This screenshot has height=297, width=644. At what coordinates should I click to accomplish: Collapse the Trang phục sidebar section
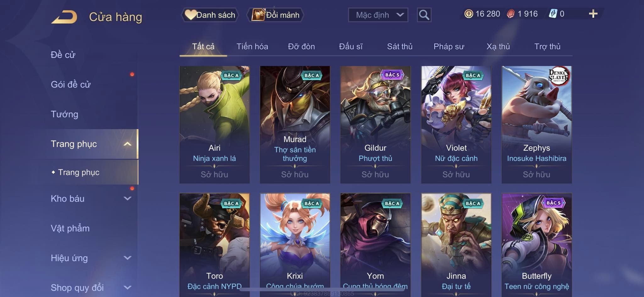coord(127,144)
